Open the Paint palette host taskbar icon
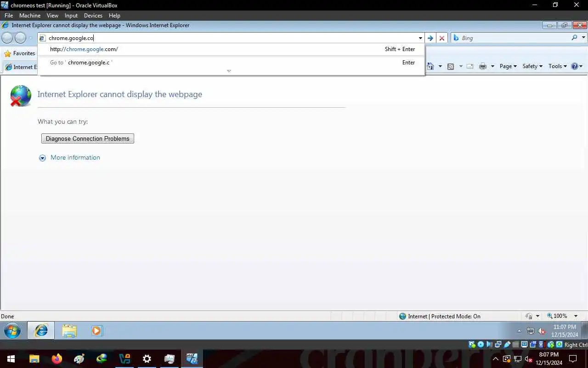 pyautogui.click(x=79, y=359)
